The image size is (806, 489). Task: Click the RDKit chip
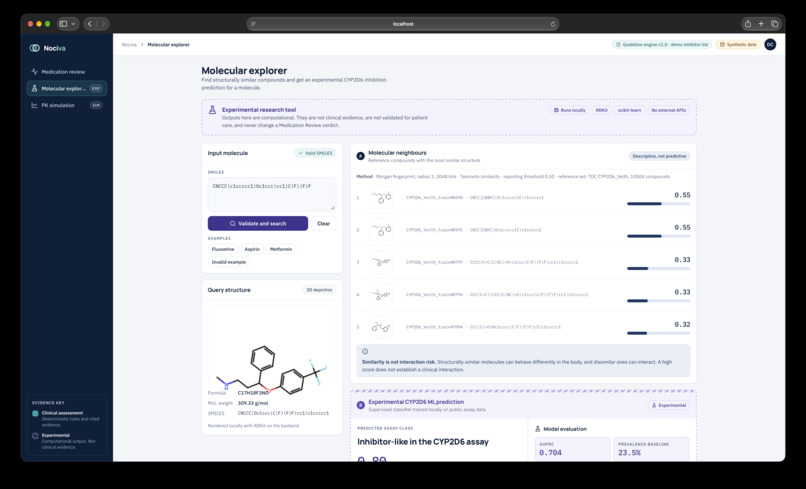[x=601, y=110]
